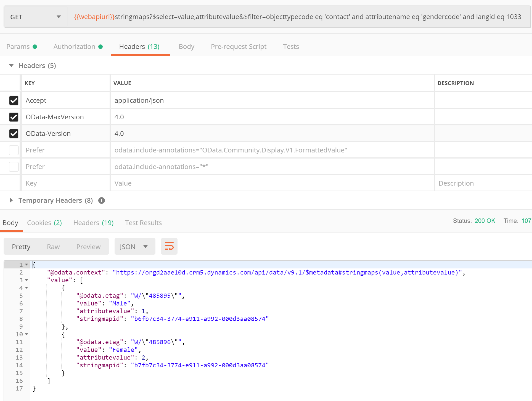Uncheck the Accept header checkbox
This screenshot has height=401, width=532.
(14, 100)
